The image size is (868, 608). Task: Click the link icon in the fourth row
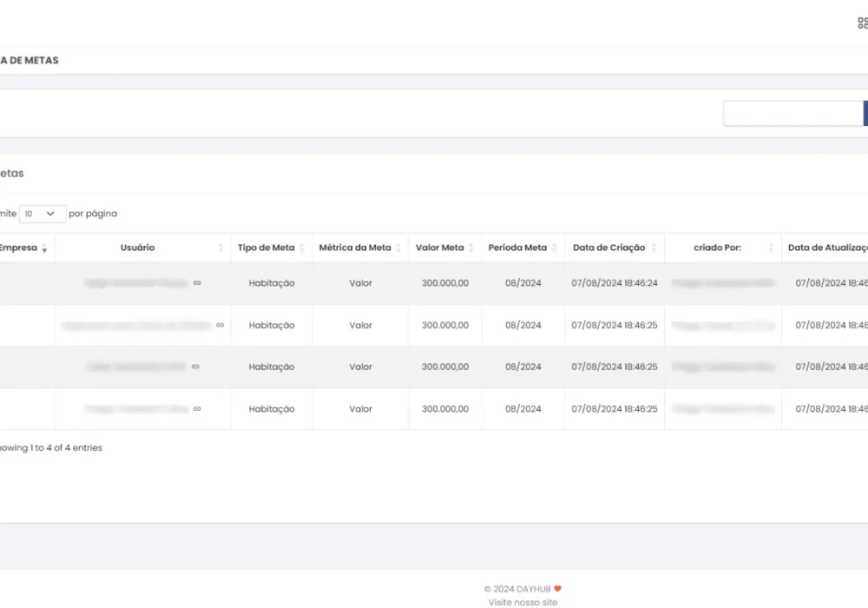pyautogui.click(x=197, y=409)
